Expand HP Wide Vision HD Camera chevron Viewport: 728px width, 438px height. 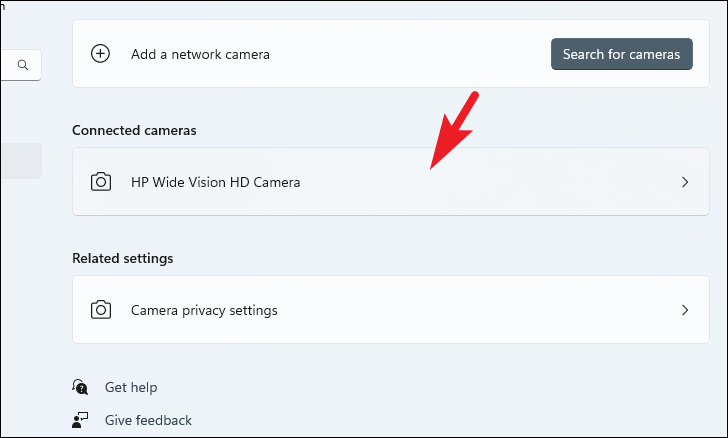pyautogui.click(x=685, y=182)
